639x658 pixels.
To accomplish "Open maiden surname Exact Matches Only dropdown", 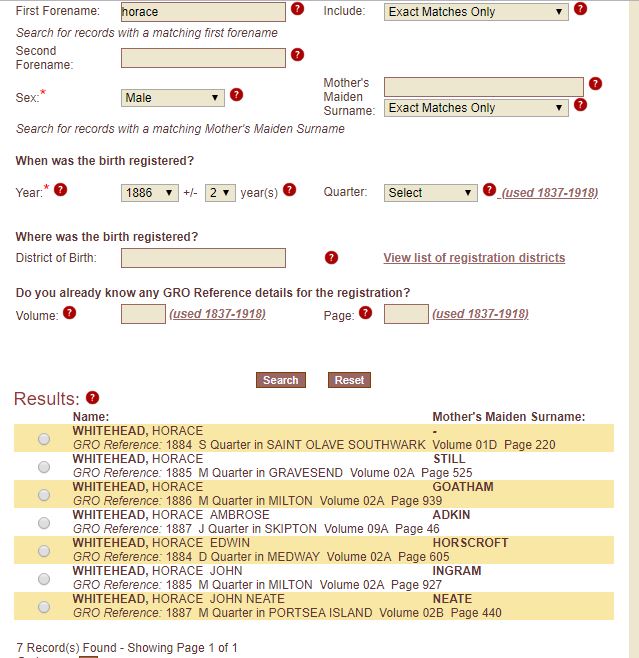I will [x=476, y=108].
